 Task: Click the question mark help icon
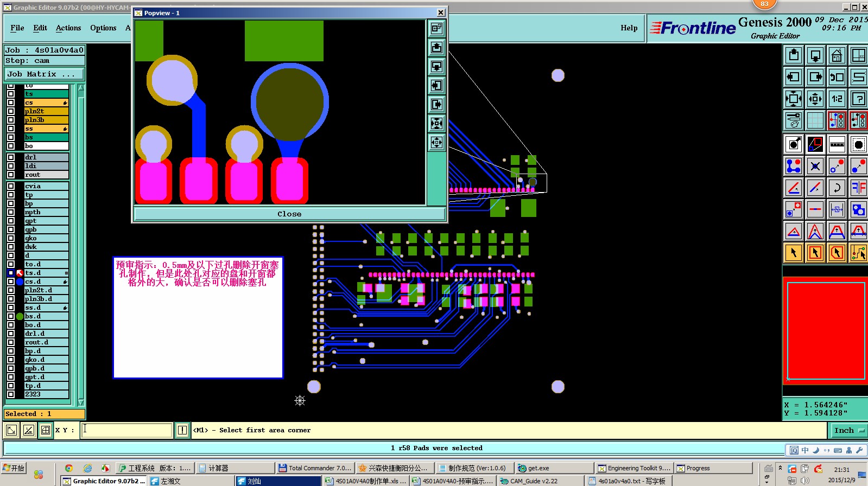coord(859,99)
